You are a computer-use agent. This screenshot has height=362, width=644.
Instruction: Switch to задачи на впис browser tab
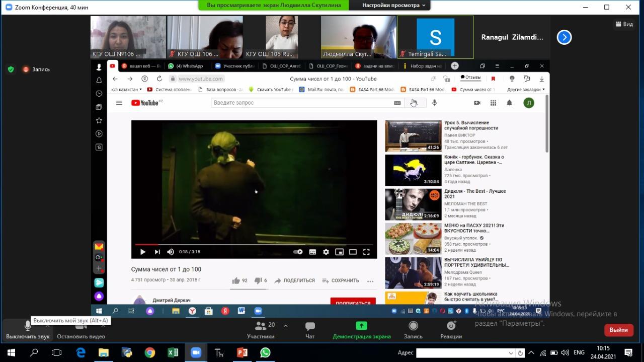pos(375,66)
